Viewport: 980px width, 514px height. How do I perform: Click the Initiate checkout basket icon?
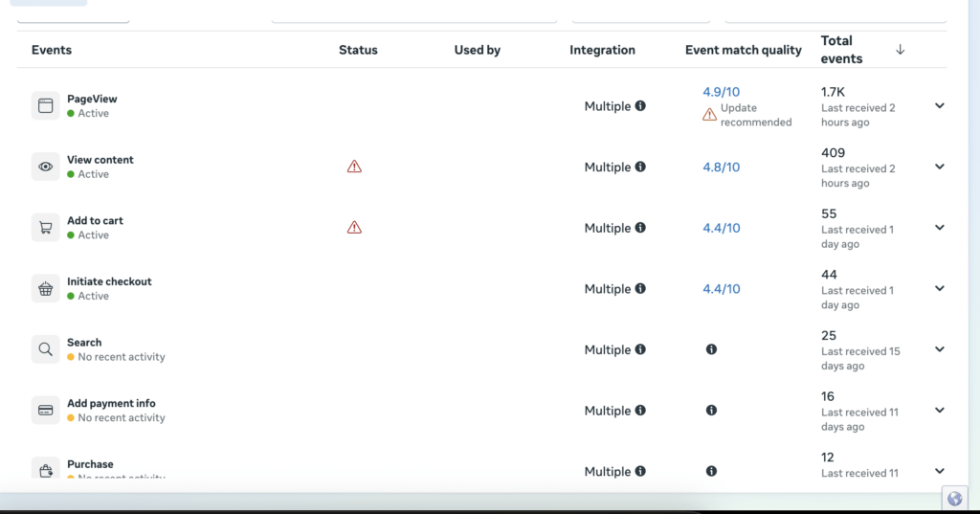click(46, 288)
